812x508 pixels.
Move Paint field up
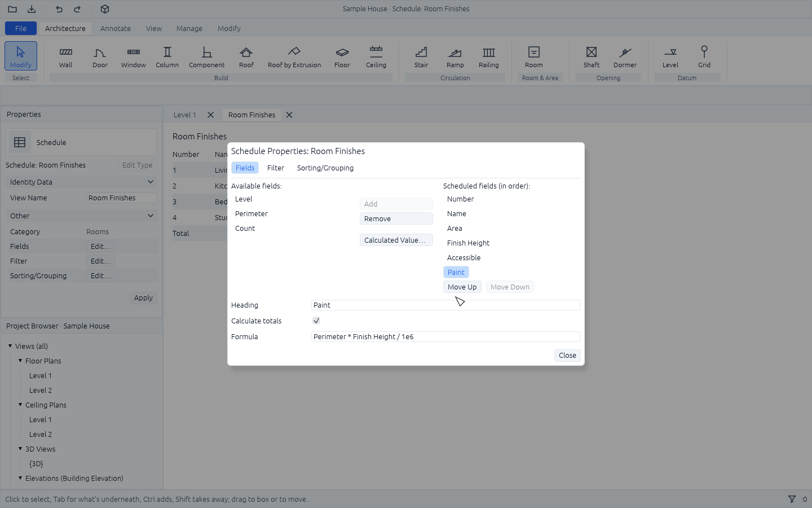tap(462, 287)
